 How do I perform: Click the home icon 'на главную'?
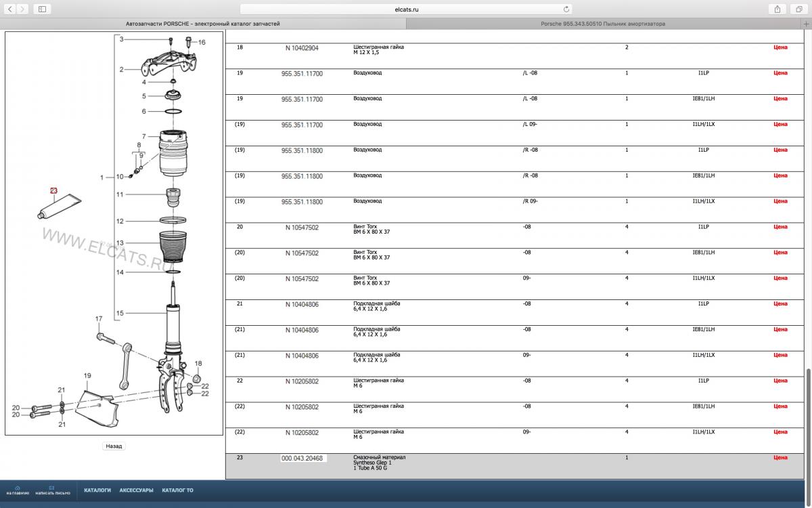(x=17, y=488)
